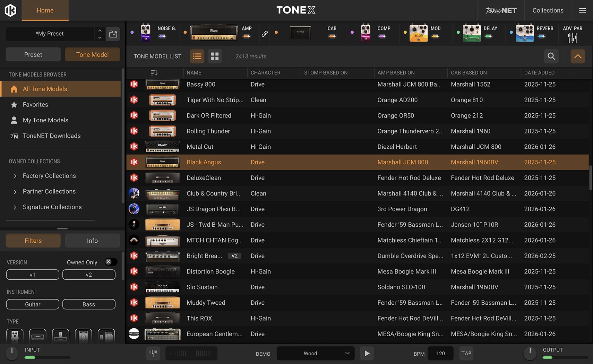
Task: Open the Wood demo dropdown
Action: [315, 353]
